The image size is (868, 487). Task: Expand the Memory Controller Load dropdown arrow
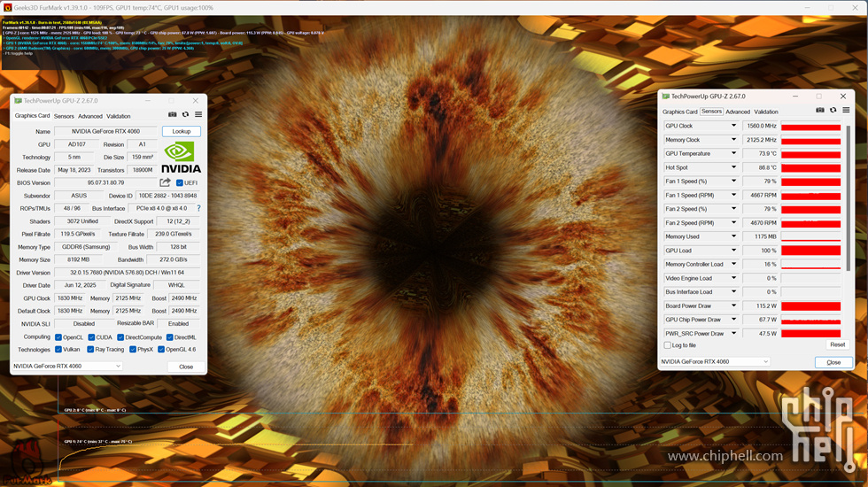733,264
